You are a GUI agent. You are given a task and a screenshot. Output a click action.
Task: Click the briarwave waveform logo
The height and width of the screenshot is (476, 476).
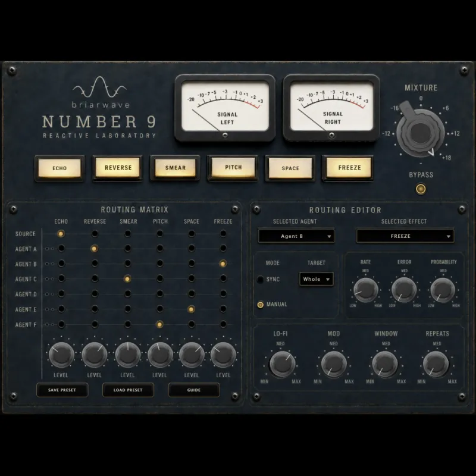point(99,87)
